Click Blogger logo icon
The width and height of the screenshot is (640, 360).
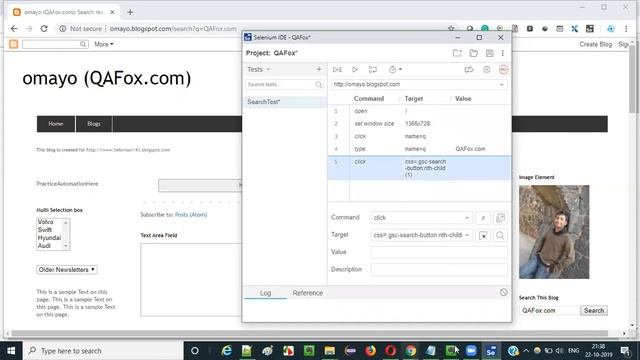point(13,44)
